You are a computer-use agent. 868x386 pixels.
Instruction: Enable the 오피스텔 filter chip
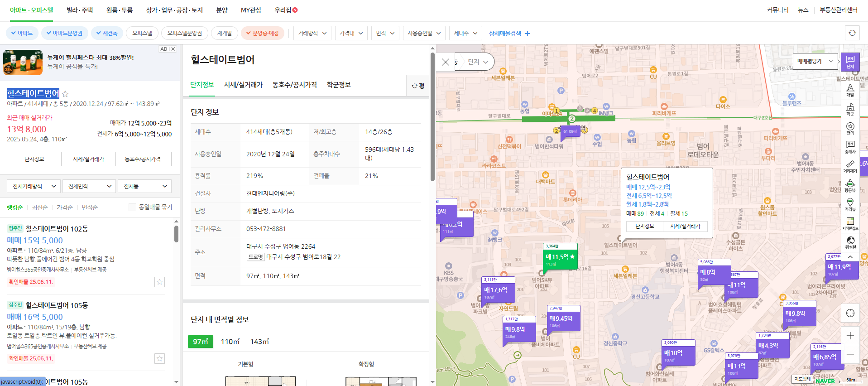pos(142,33)
